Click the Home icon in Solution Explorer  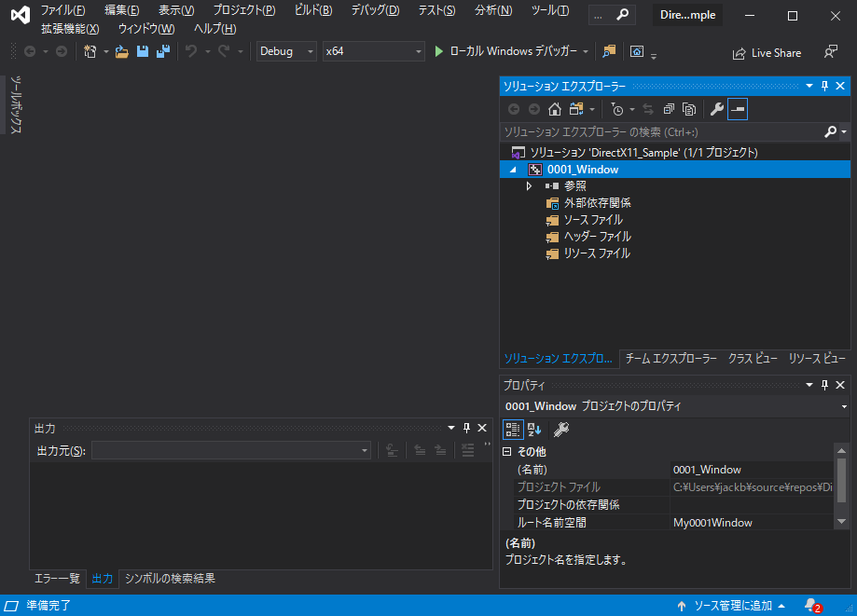(554, 109)
